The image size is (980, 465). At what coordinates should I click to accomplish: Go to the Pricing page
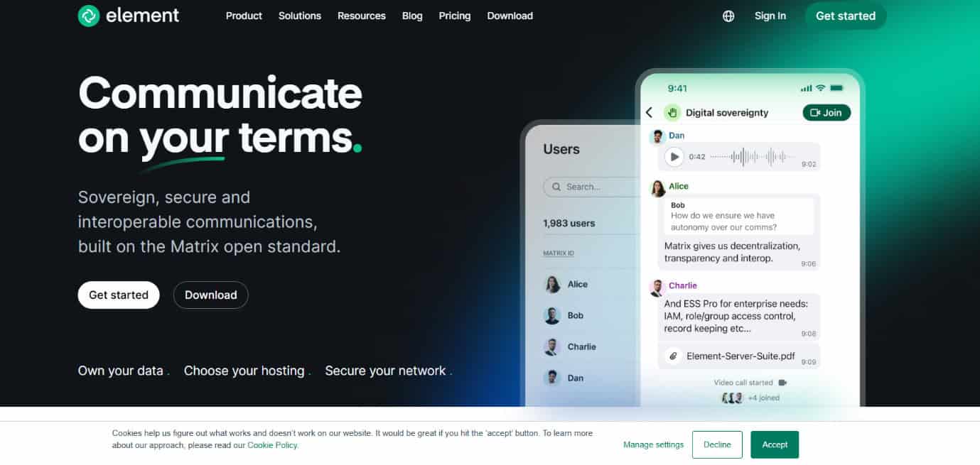tap(455, 16)
